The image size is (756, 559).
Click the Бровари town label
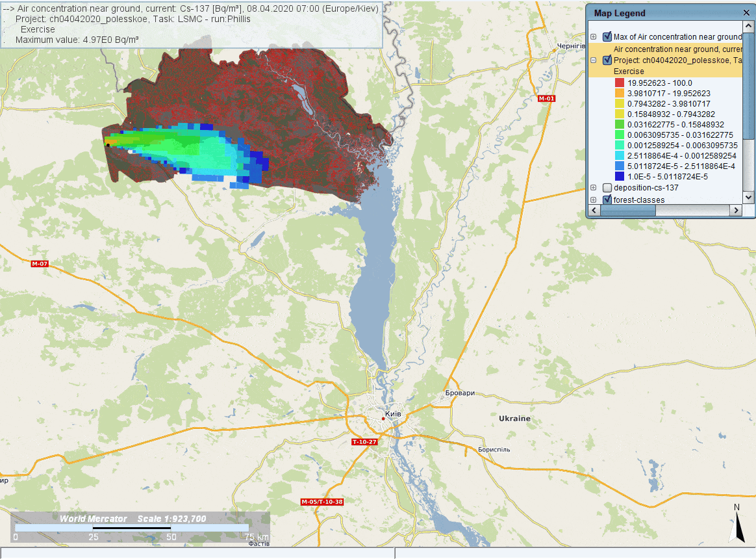tap(461, 394)
